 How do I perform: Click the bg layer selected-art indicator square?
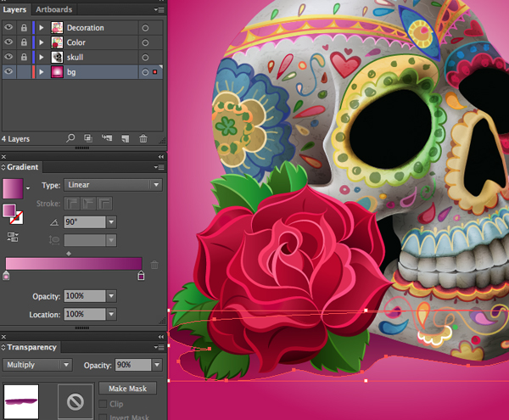pyautogui.click(x=155, y=72)
